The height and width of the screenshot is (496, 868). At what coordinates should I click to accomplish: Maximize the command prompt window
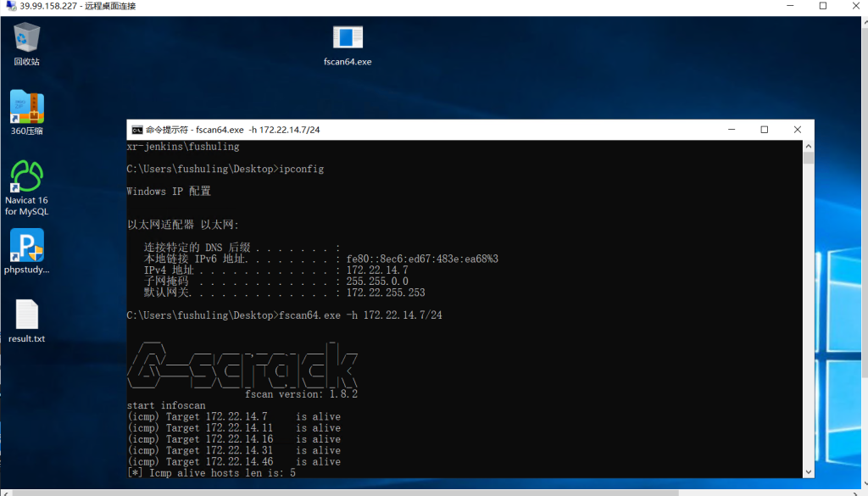tap(764, 130)
